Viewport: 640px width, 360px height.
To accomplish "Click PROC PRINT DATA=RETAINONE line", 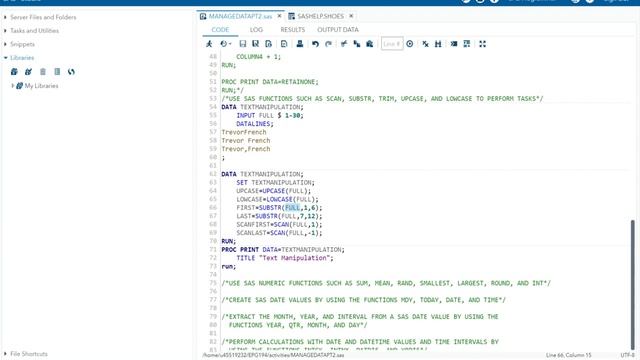I will [270, 82].
